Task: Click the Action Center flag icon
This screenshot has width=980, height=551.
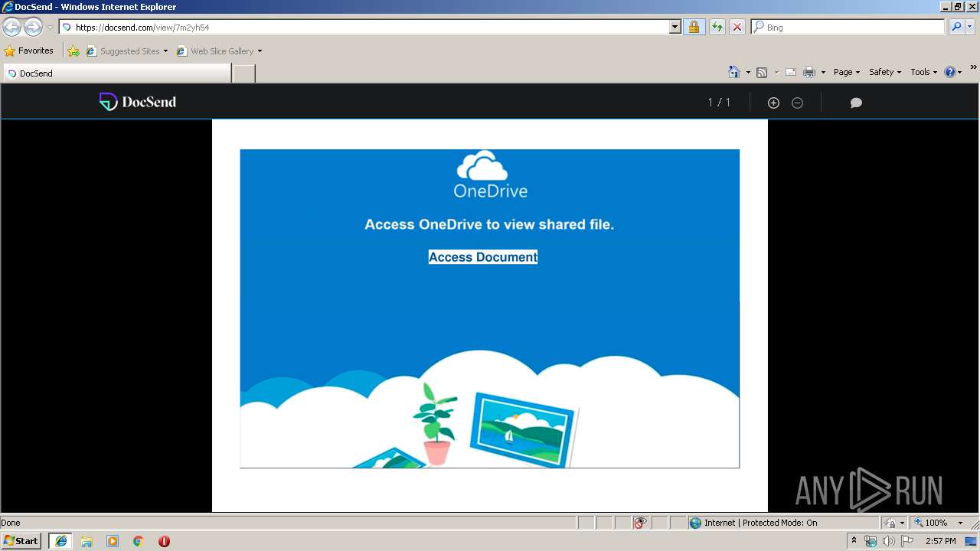Action: click(907, 541)
